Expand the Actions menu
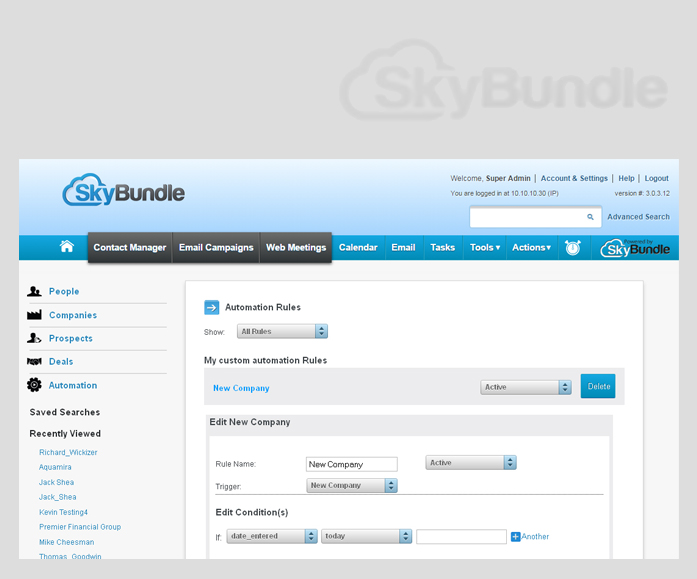 531,248
